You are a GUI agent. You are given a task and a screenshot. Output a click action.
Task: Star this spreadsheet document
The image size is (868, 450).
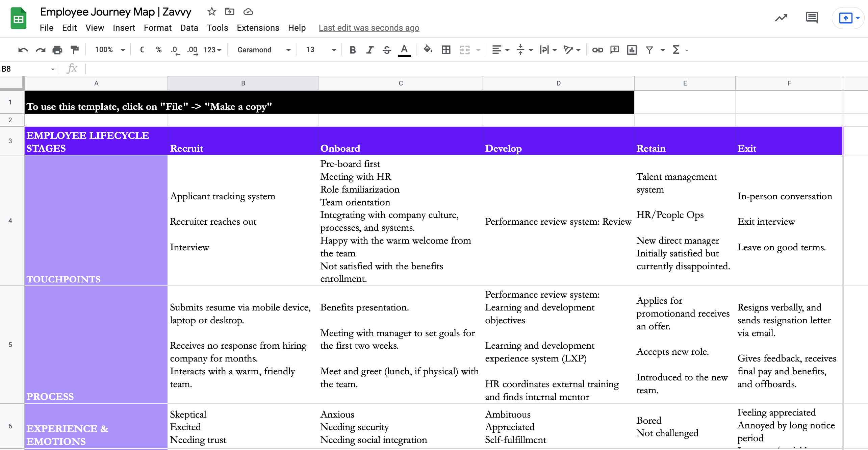tap(211, 12)
